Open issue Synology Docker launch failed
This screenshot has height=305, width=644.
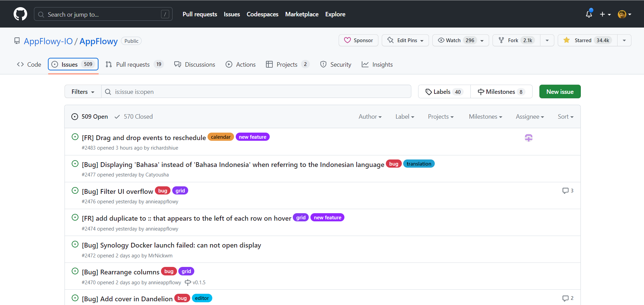click(x=171, y=245)
